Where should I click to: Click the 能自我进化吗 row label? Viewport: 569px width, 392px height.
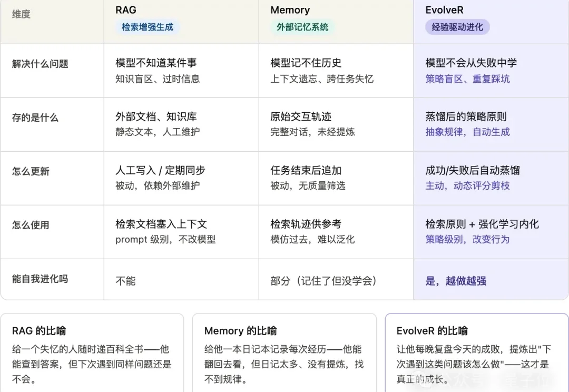[x=40, y=279]
